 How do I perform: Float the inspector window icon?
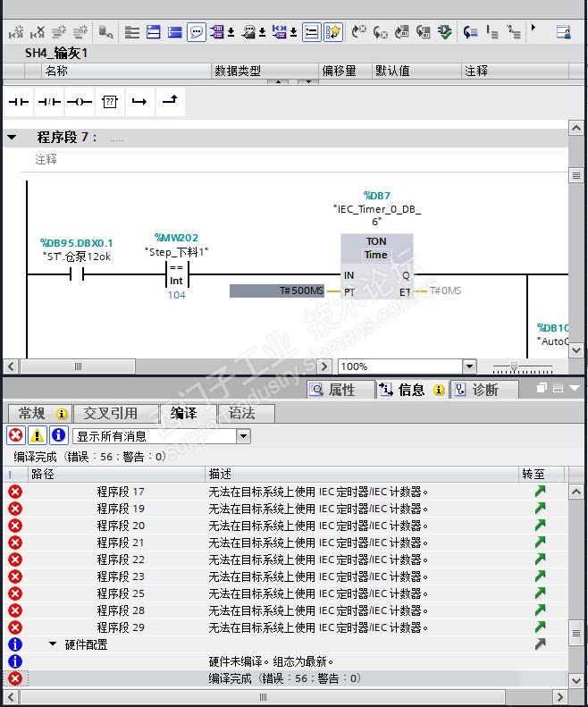542,388
